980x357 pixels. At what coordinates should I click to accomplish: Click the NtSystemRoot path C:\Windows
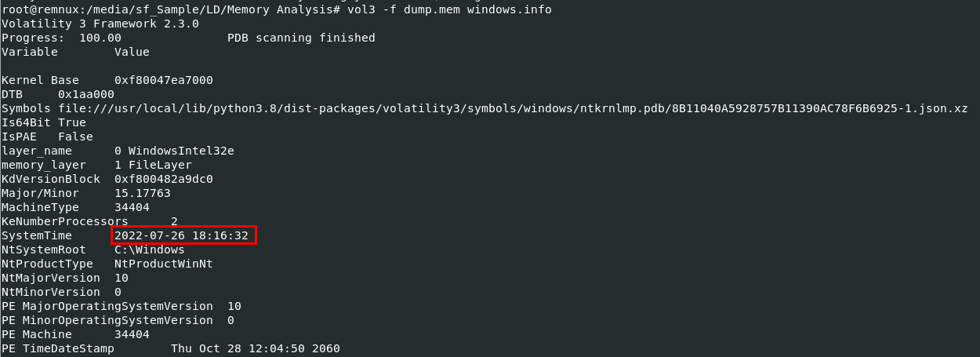(x=149, y=250)
